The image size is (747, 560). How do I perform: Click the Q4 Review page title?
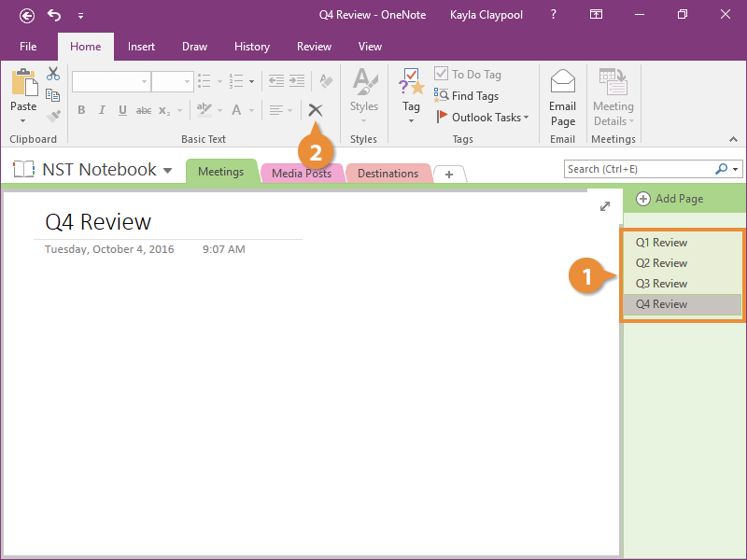tap(98, 222)
